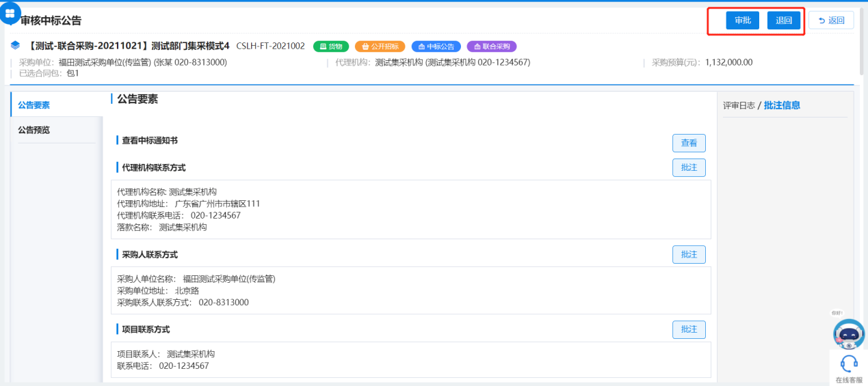
Task: Open the robot assistant chat icon
Action: pos(848,334)
